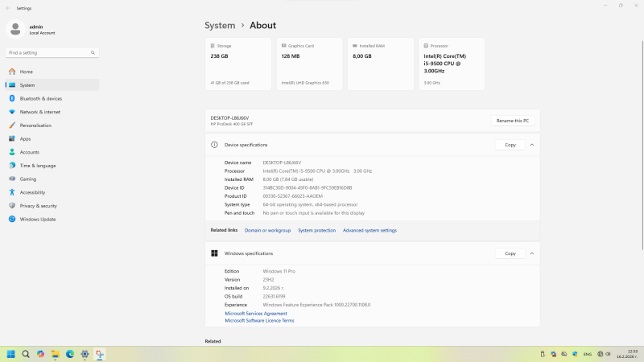Open Privacy & security section
The height and width of the screenshot is (362, 644).
[38, 206]
